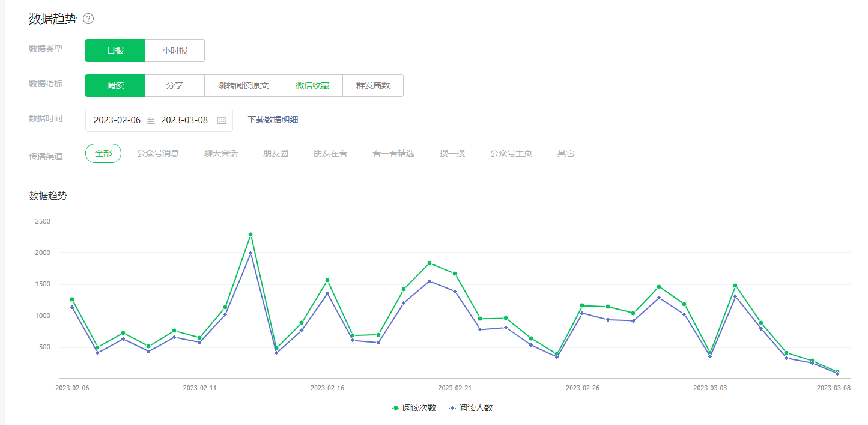Image resolution: width=868 pixels, height=425 pixels.
Task: Toggle 阅读人数 series in legend
Action: pos(470,408)
